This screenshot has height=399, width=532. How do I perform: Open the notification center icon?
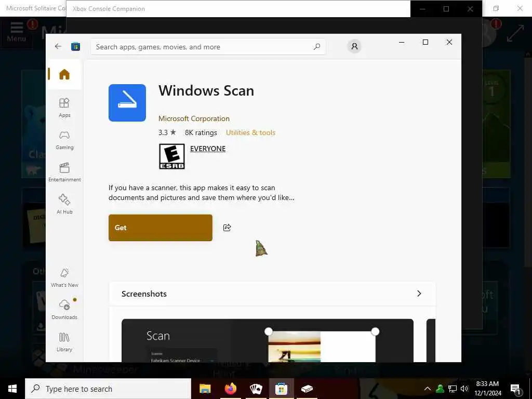coord(516,389)
